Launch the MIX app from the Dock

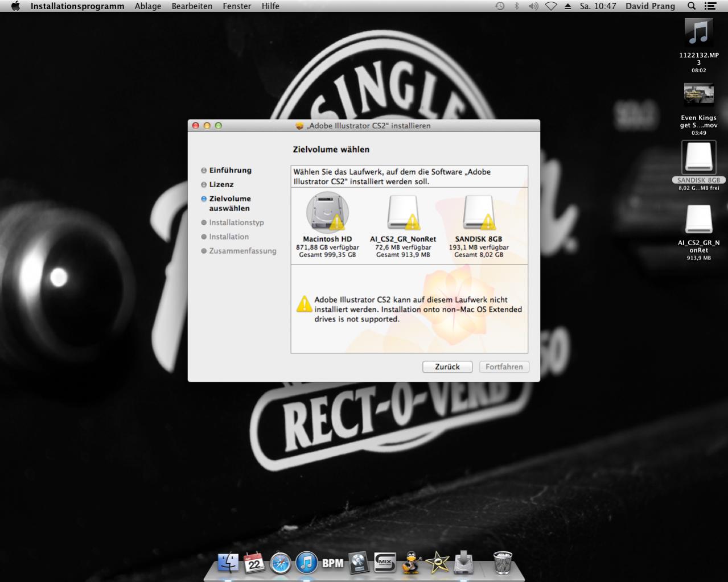[385, 563]
